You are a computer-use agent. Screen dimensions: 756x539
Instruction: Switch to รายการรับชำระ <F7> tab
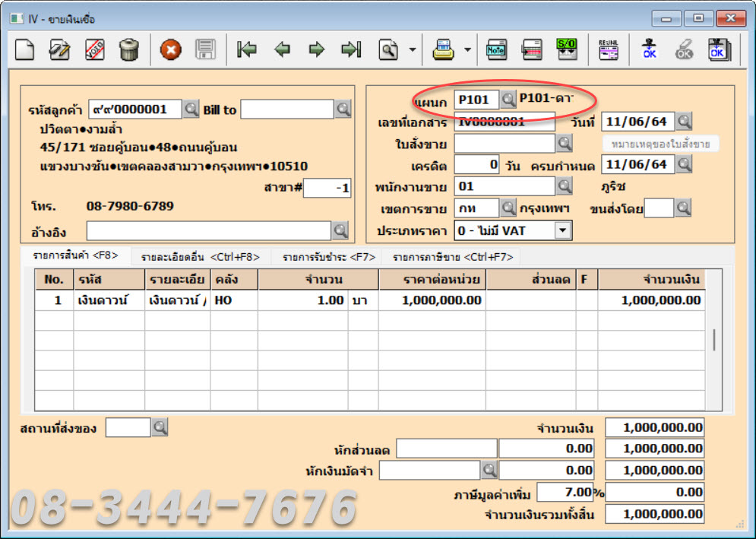click(x=329, y=257)
